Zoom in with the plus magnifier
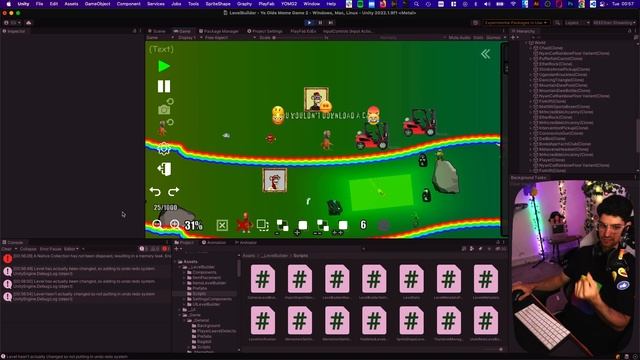This screenshot has height=360, width=640. click(x=175, y=224)
